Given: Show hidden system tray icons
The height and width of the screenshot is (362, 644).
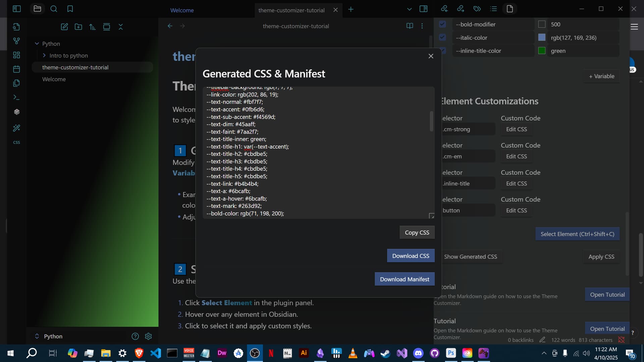Looking at the screenshot, I should coord(544,353).
